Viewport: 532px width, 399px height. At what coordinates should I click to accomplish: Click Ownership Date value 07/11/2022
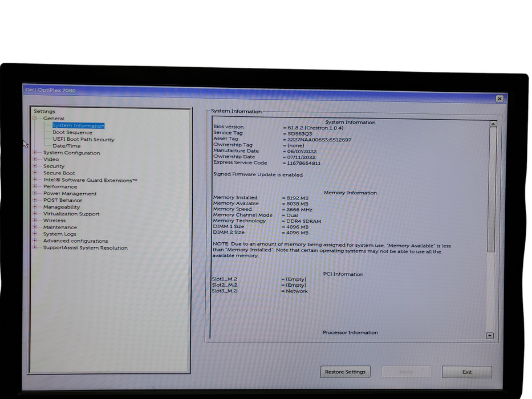pos(301,157)
